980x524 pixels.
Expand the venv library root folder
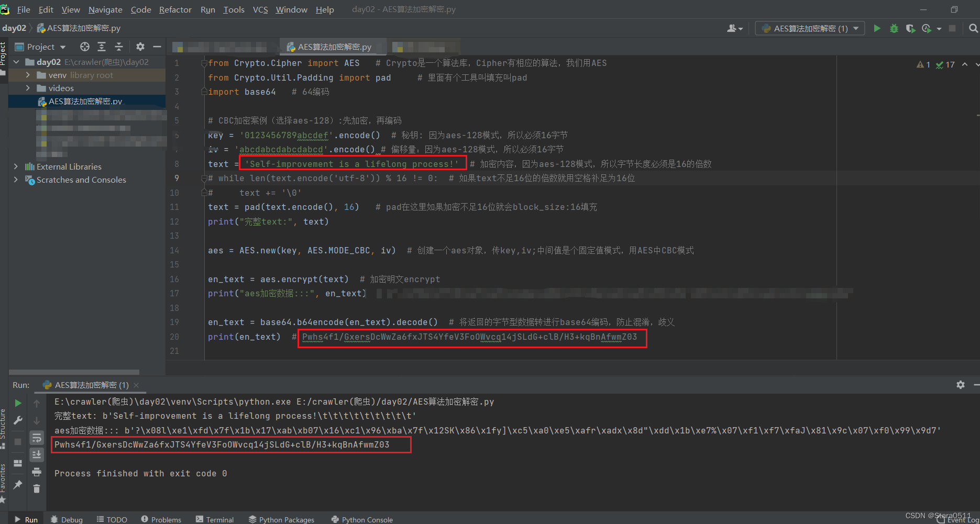tap(28, 75)
